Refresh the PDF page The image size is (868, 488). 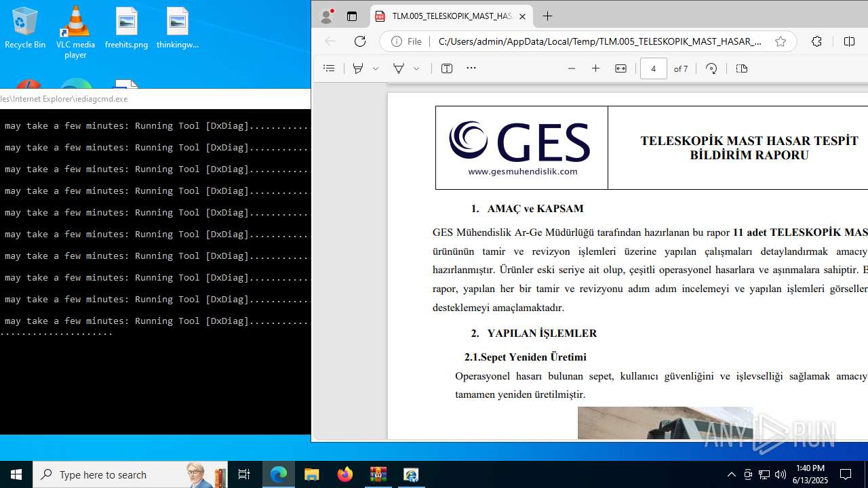tap(360, 41)
